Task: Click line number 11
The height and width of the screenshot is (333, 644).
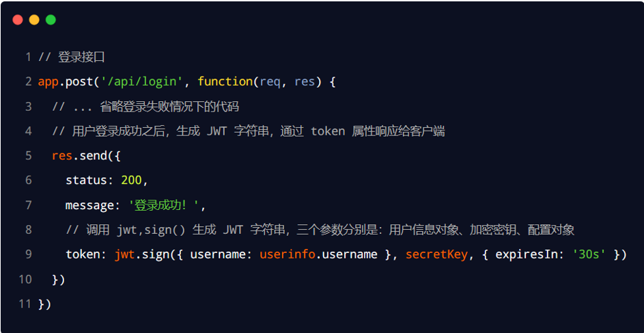Action: coord(25,304)
